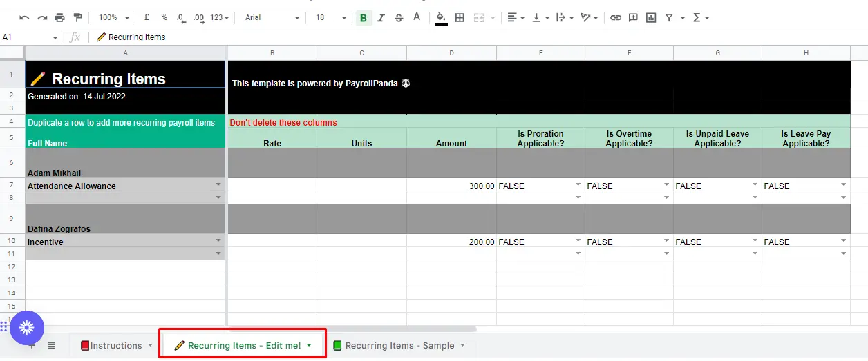Toggle italic formatting button
The width and height of the screenshot is (868, 361).
click(381, 18)
